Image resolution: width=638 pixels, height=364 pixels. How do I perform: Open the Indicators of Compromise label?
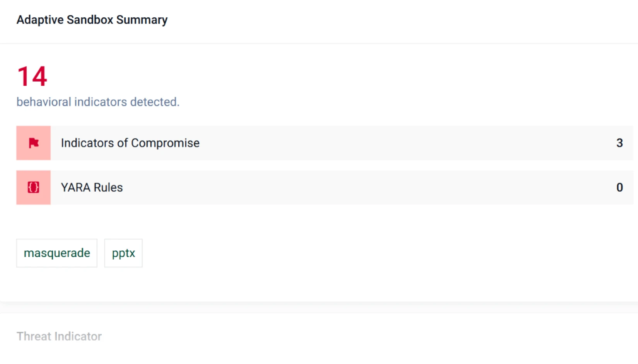pyautogui.click(x=130, y=143)
